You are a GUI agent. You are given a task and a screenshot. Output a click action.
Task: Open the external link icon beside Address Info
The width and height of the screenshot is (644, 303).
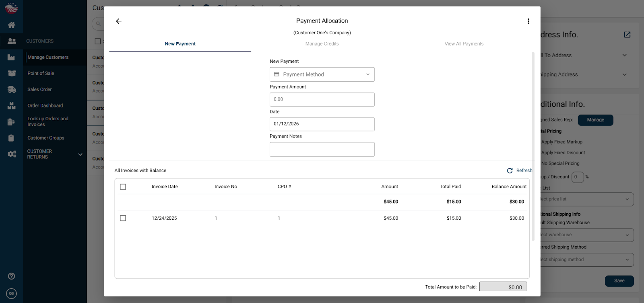coord(627,35)
